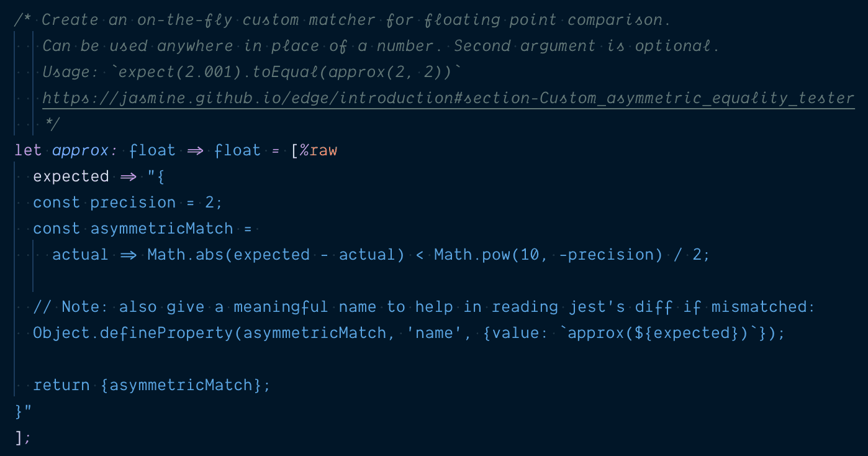Click 'Math.abs' in the arrow function
Image resolution: width=868 pixels, height=456 pixels.
click(x=185, y=255)
